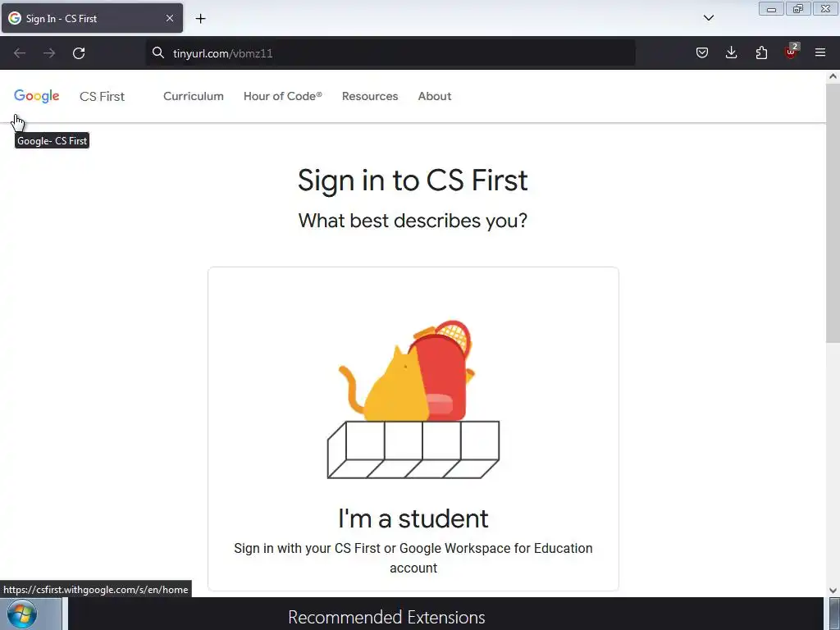Go forward to next page
The width and height of the screenshot is (840, 630).
tap(49, 53)
